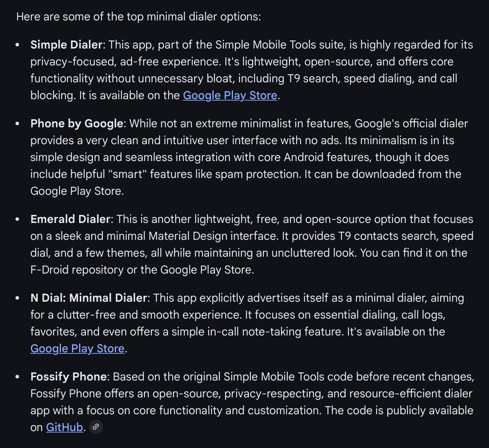The width and height of the screenshot is (489, 448).
Task: Click the bullet point before Phone by Google
Action: tap(18, 124)
